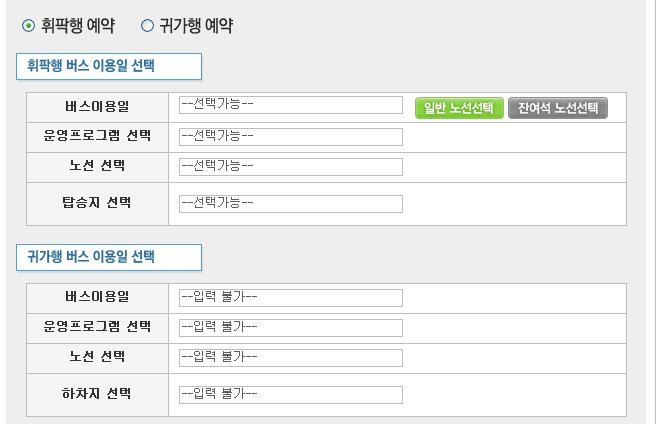Click 버스이용일 입력 불가 field in 귀가행 section
Viewport: 657px width, 424px height.
point(291,297)
